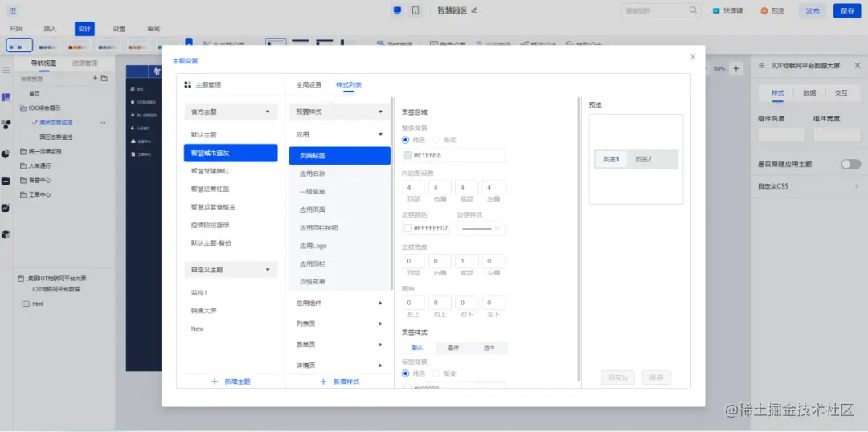Switch to 数据 tab in properties panel
This screenshot has height=432, width=868.
809,93
